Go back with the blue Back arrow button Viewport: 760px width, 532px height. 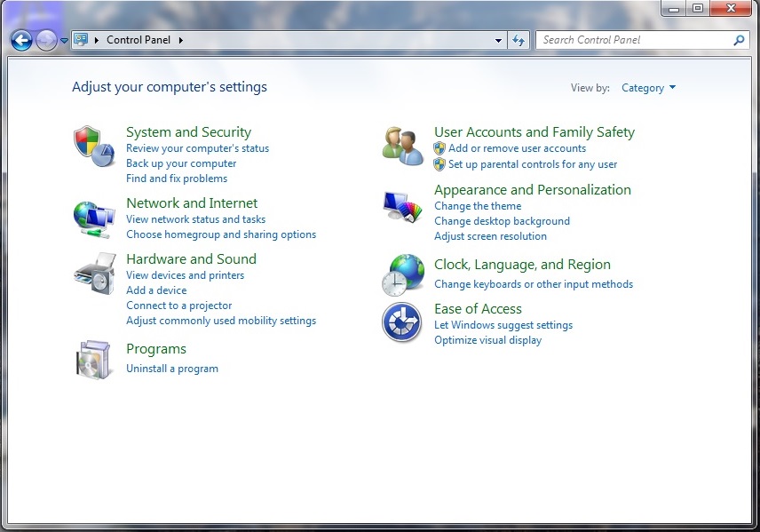click(21, 40)
